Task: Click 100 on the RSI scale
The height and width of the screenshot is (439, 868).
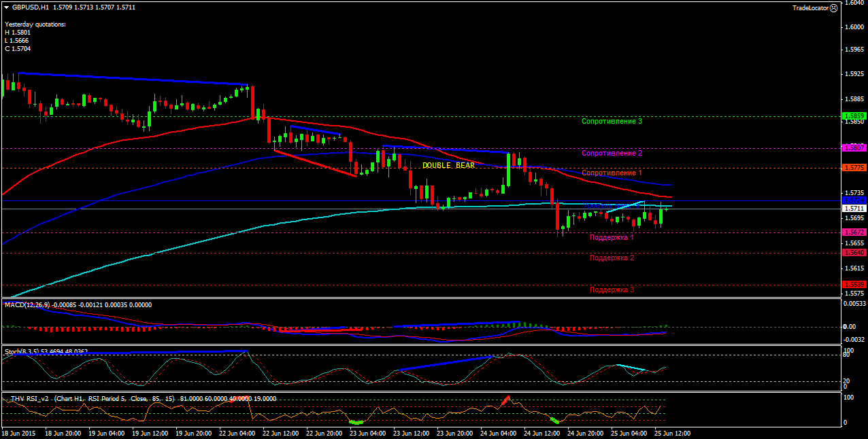Action: [849, 397]
